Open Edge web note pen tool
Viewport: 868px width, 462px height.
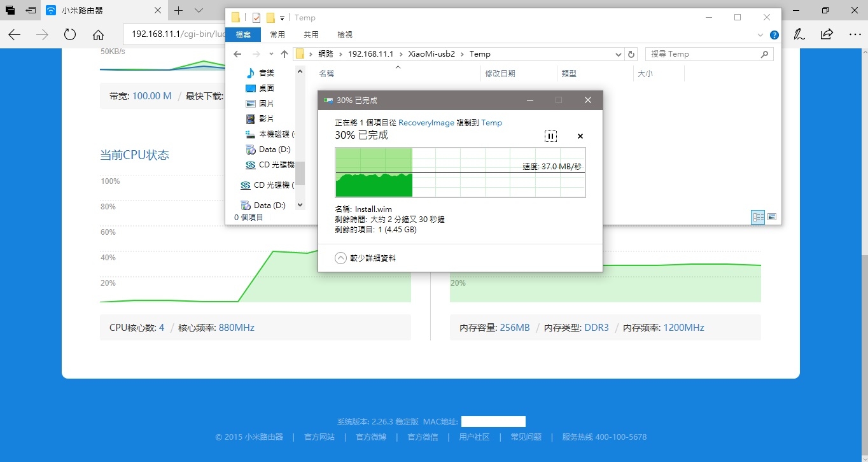click(x=799, y=34)
